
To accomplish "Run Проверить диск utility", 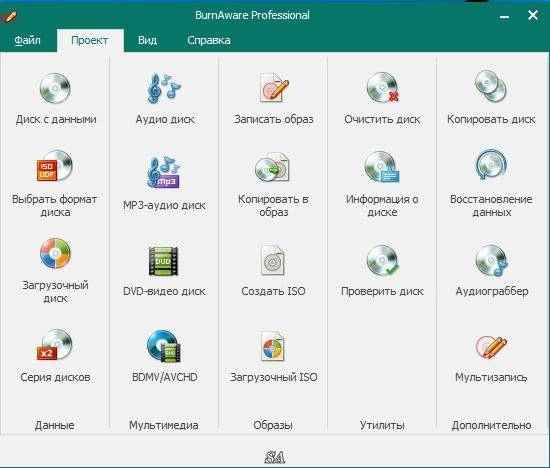I will click(382, 271).
